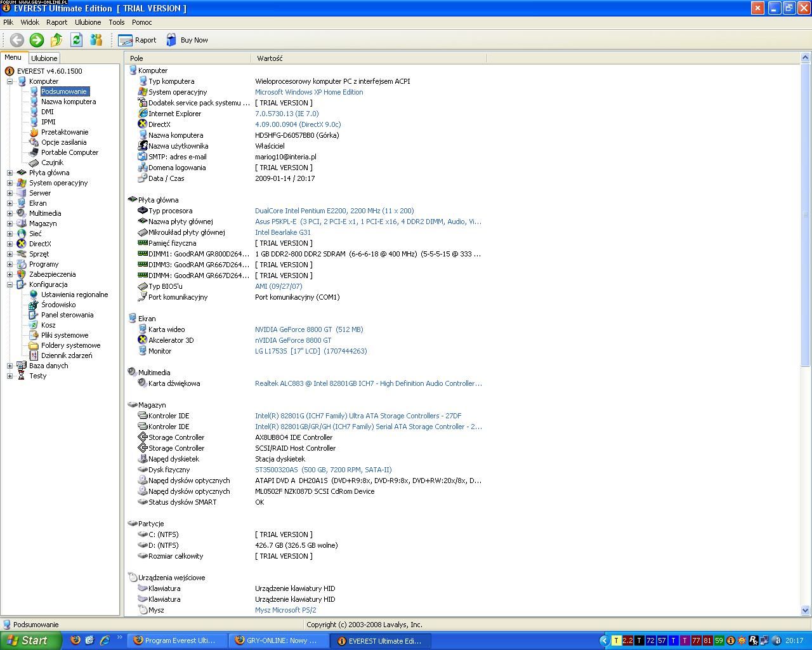Click the Ustawienia regionalne globe icon
The image size is (812, 650).
(x=34, y=295)
